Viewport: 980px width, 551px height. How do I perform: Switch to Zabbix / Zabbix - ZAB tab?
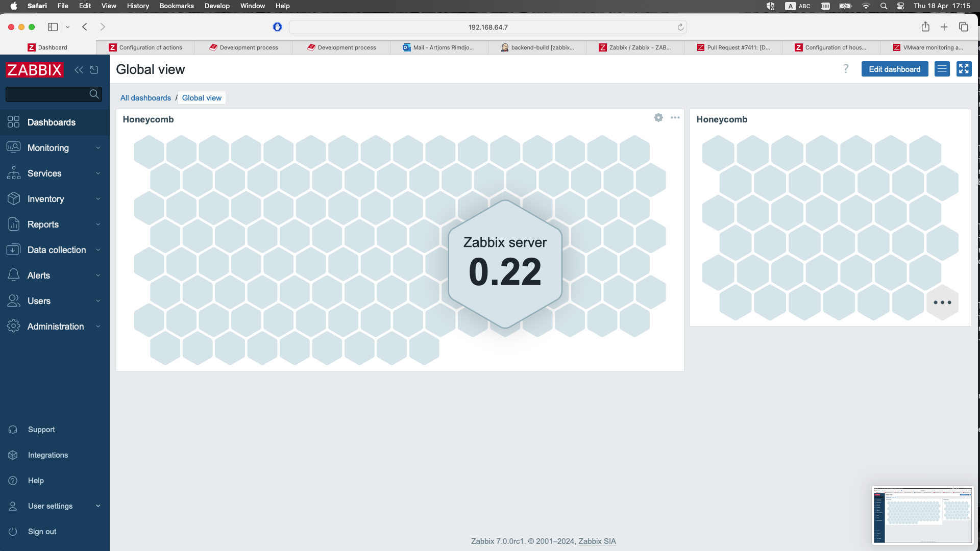click(x=635, y=47)
